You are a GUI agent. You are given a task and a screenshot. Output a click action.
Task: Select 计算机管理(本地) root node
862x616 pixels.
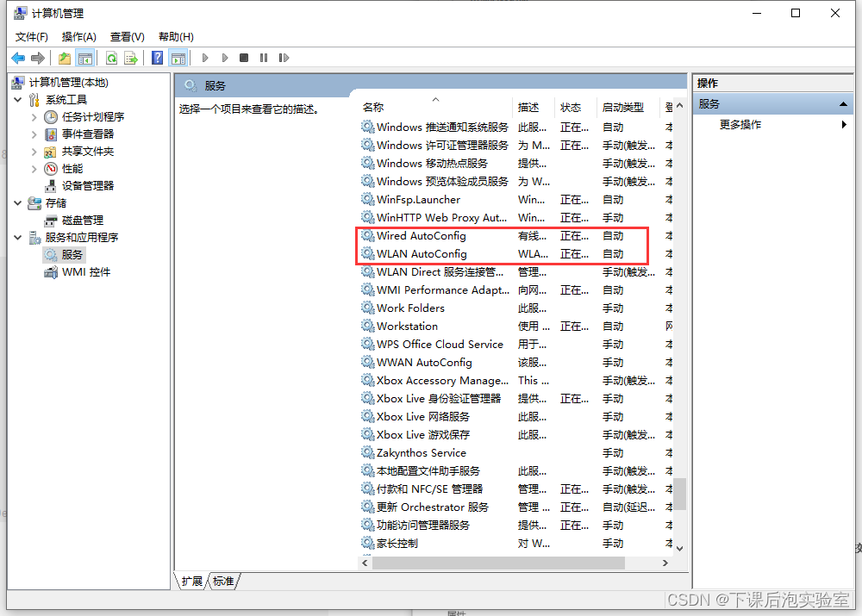click(69, 83)
